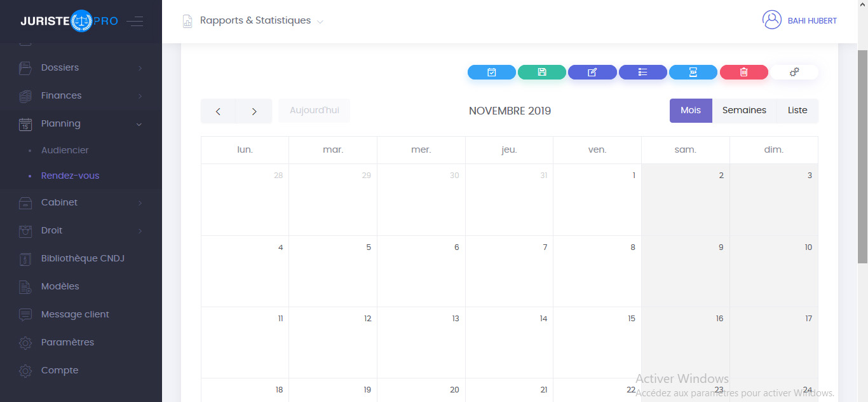Toggle sidebar with the hamburger icon
This screenshot has height=402, width=868.
point(135,22)
